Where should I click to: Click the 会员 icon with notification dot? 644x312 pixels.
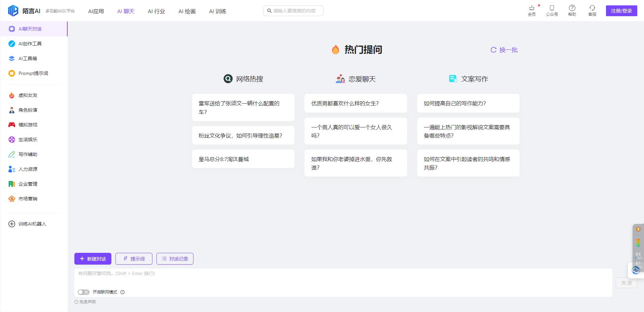532,10
